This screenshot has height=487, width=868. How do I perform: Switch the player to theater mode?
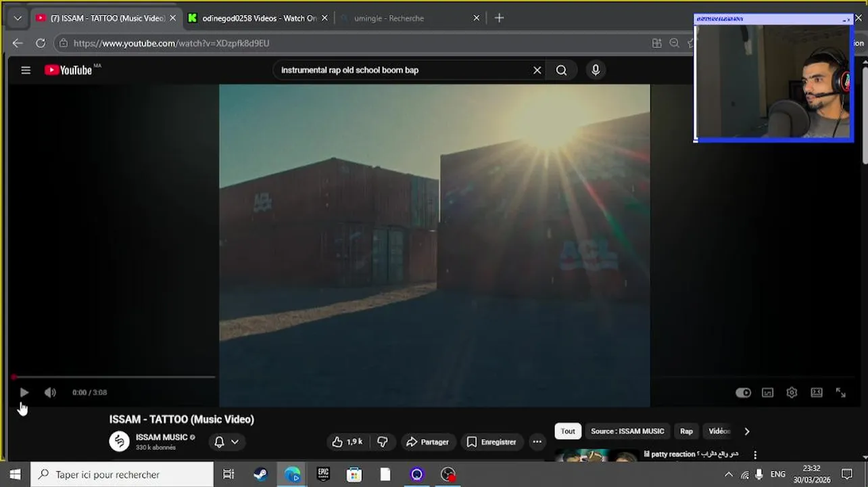817,392
